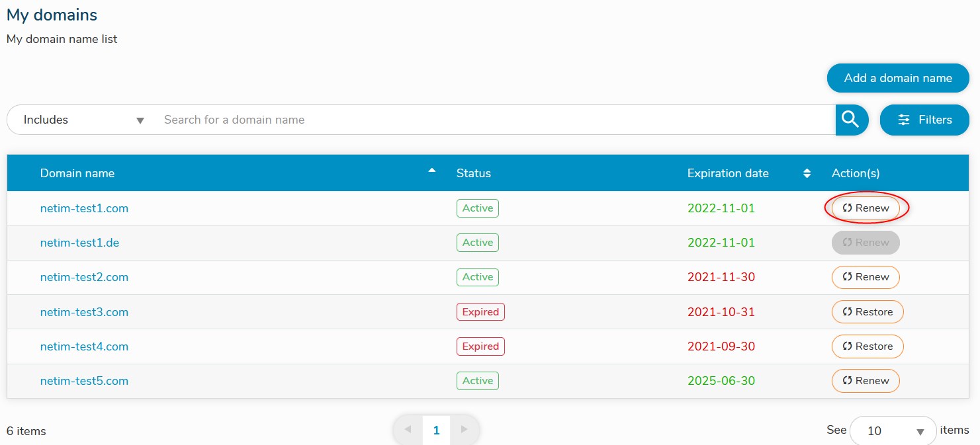Viewport: 980px width, 445px height.
Task: Renew the netim-test5.com domain
Action: point(866,381)
